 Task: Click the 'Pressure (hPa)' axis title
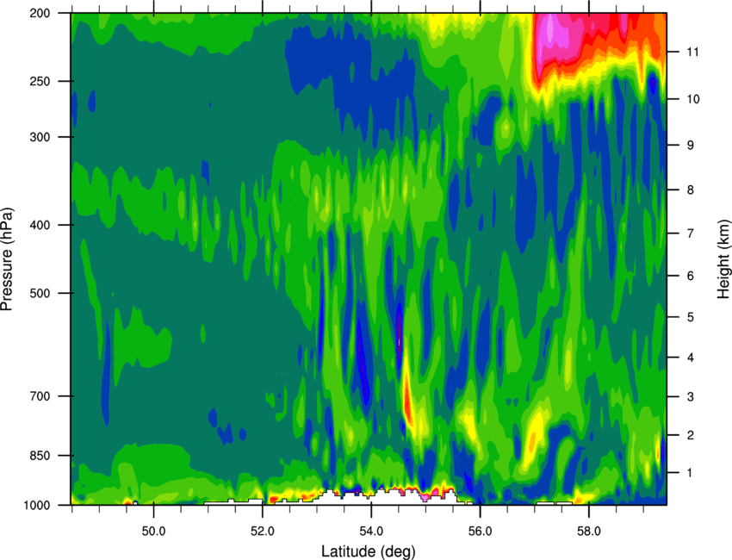(x=7, y=258)
